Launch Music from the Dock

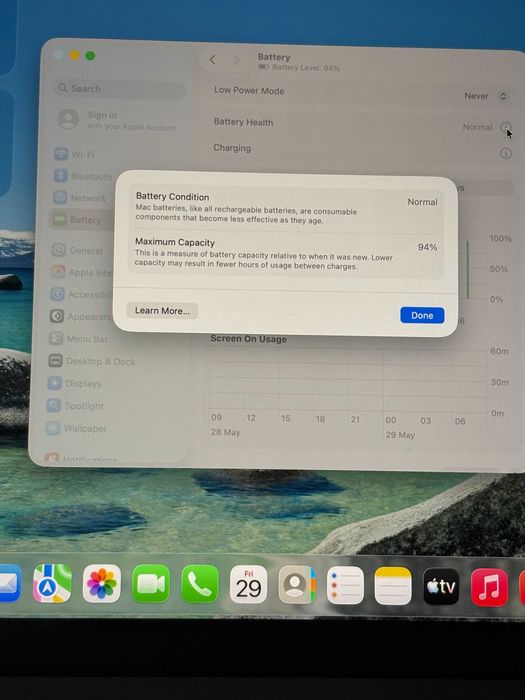click(x=489, y=588)
